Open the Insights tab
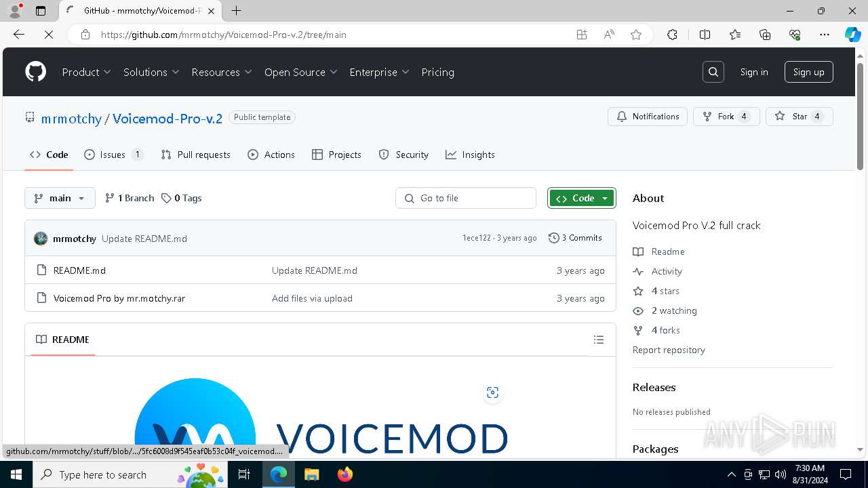This screenshot has height=488, width=868. [470, 155]
